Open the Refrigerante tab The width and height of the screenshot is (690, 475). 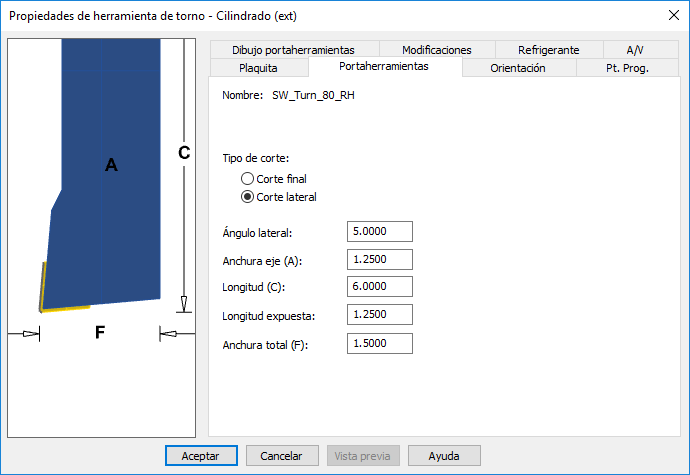[x=548, y=50]
